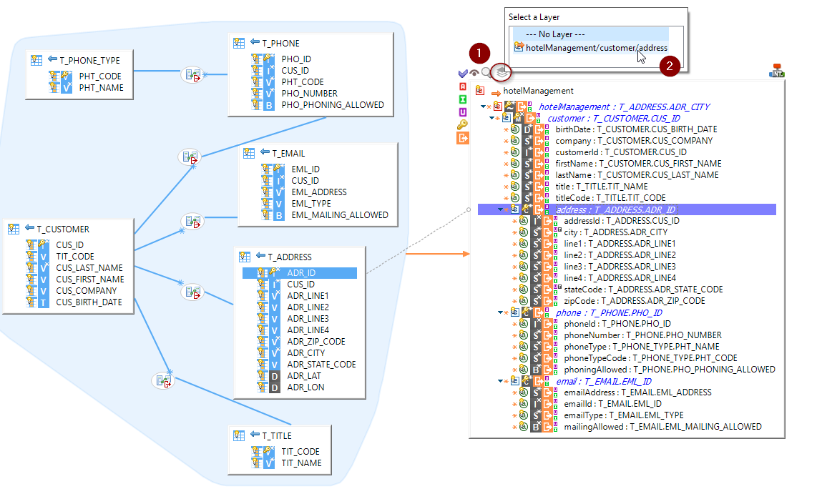Click the table icon of T_EMAIL
The width and height of the screenshot is (817, 504).
[x=249, y=153]
